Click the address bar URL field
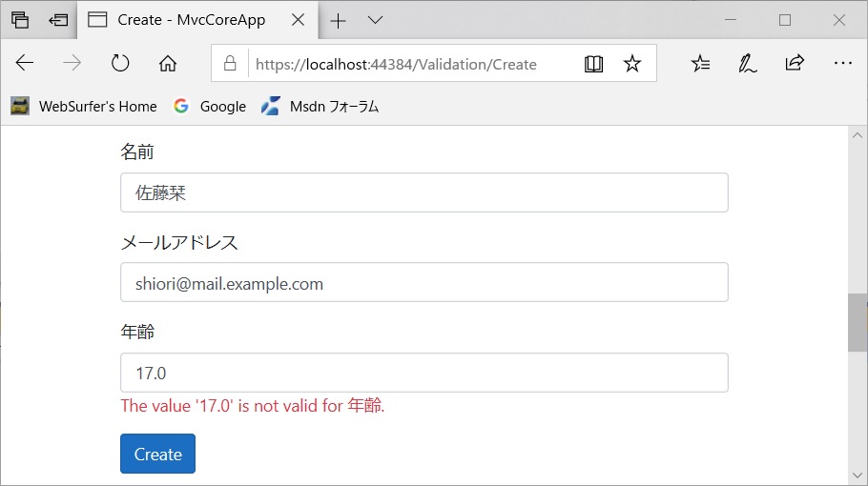This screenshot has width=868, height=486. (396, 64)
